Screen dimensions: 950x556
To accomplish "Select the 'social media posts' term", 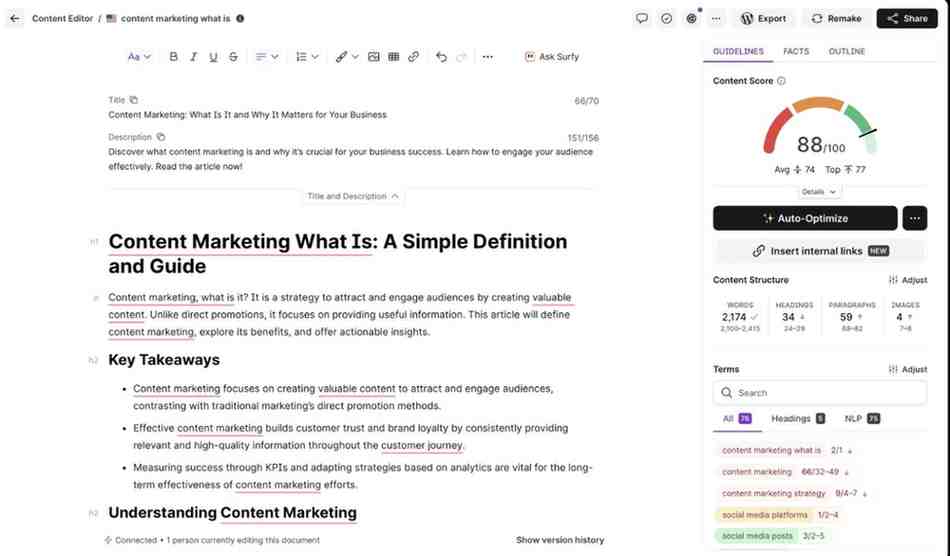I will pyautogui.click(x=757, y=536).
